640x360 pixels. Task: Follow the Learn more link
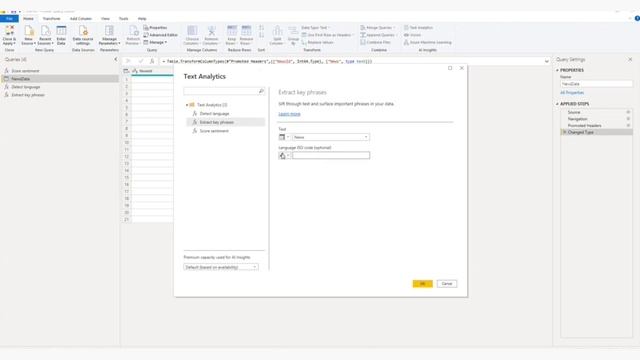tap(289, 114)
